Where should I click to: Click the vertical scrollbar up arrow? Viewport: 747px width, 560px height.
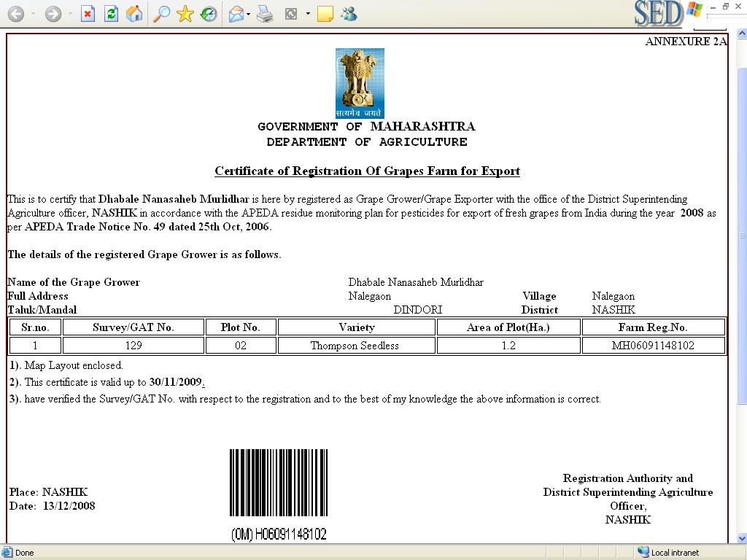tap(742, 34)
